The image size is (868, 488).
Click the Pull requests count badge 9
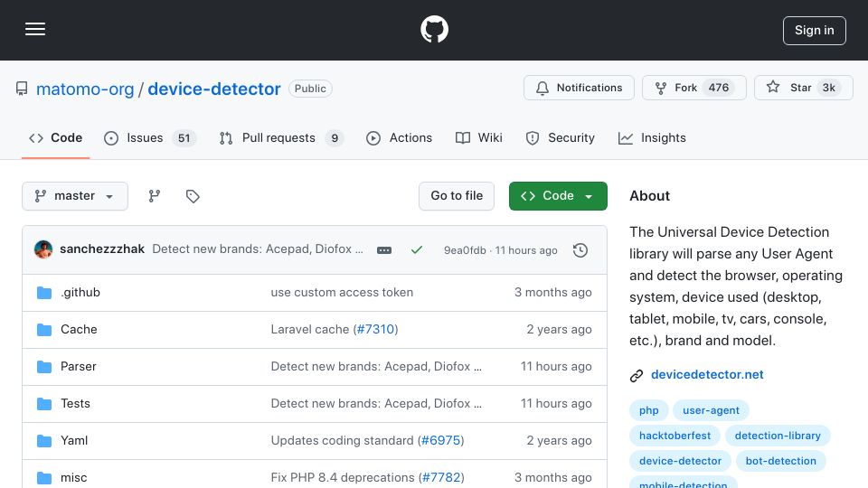click(335, 138)
